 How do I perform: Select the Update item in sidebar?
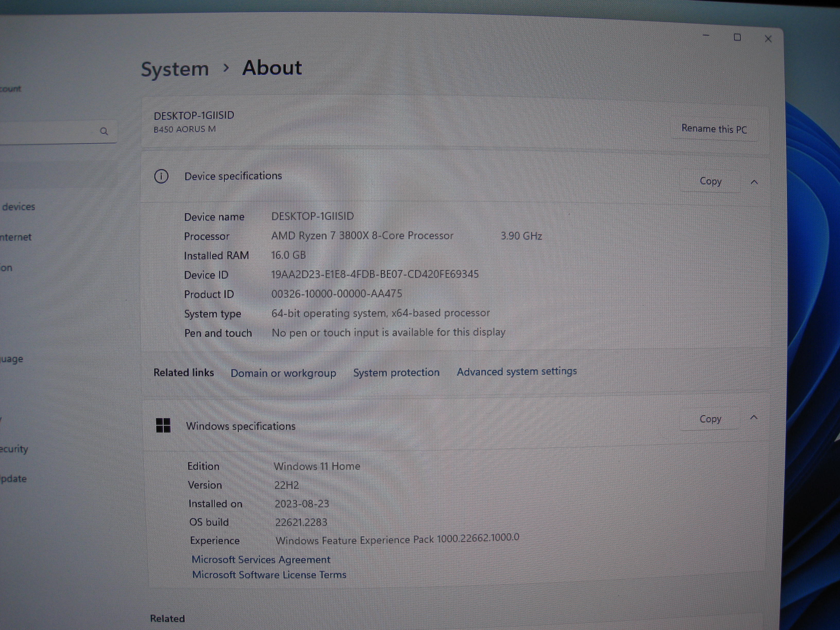point(13,478)
